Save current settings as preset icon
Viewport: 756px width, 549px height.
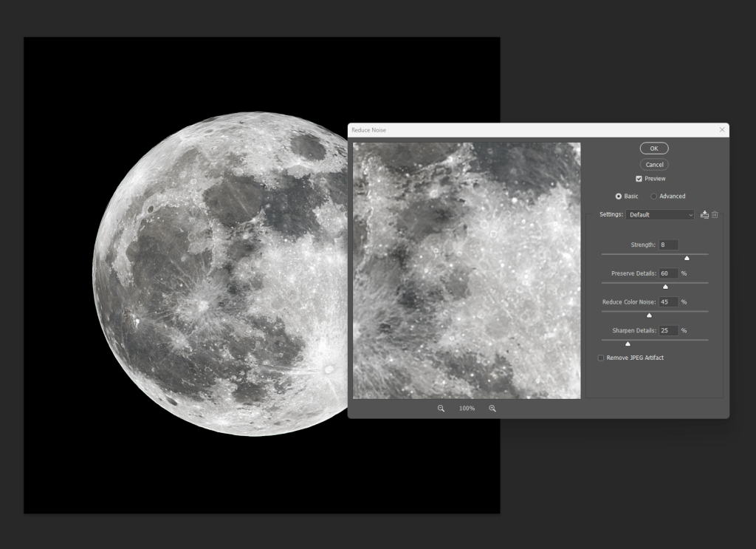tap(704, 215)
